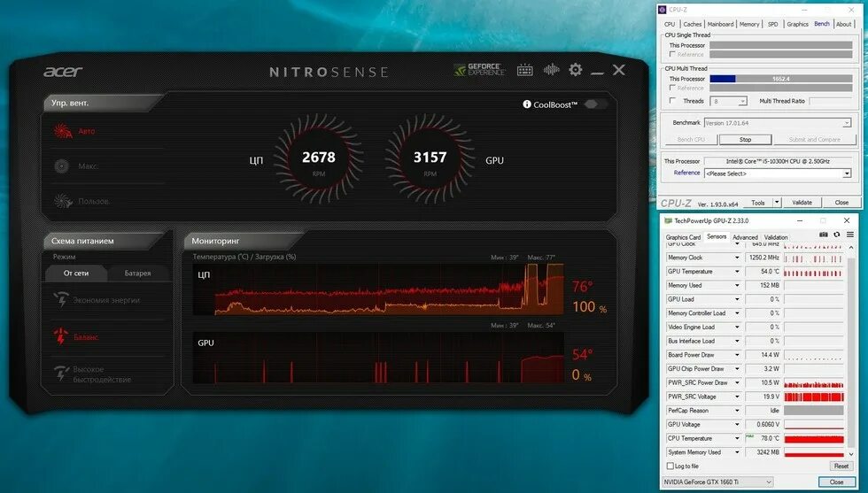Open Advanced tab in GPU-Z
This screenshot has width=868, height=493.
coord(745,237)
